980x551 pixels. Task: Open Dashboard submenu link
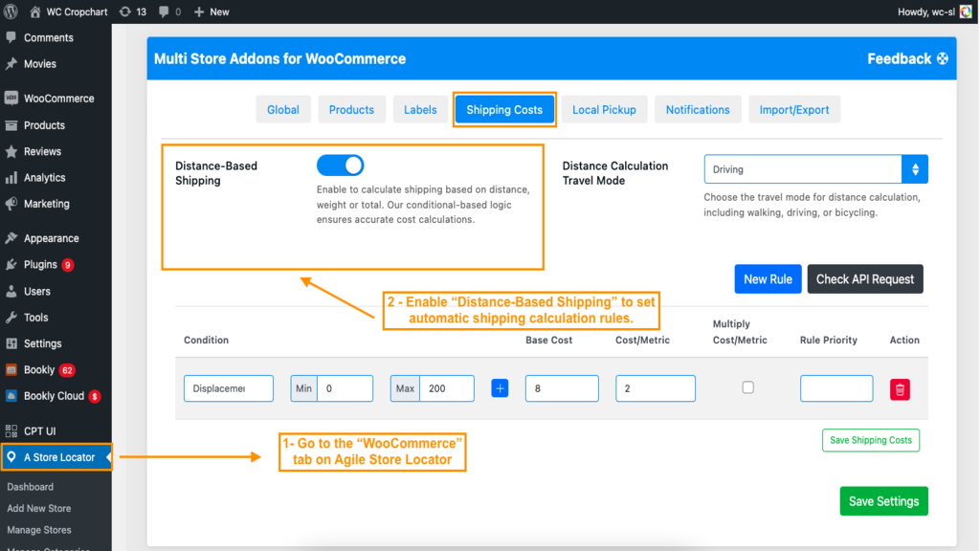coord(30,487)
